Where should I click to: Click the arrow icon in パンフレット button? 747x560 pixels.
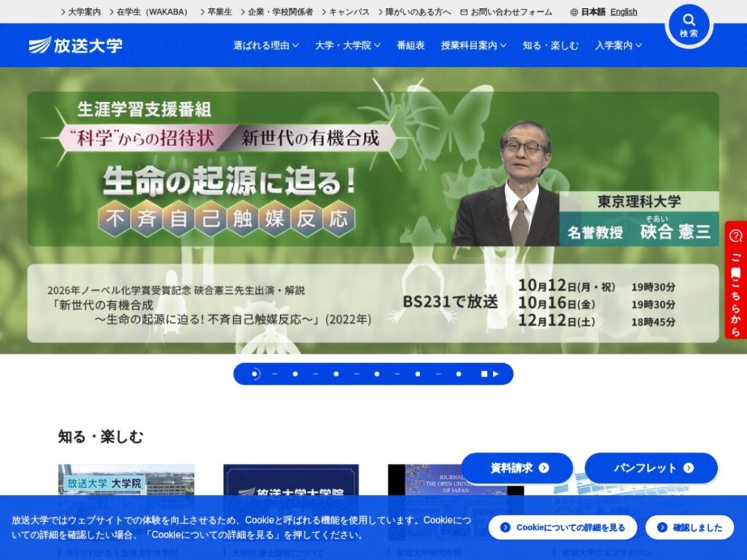(689, 468)
